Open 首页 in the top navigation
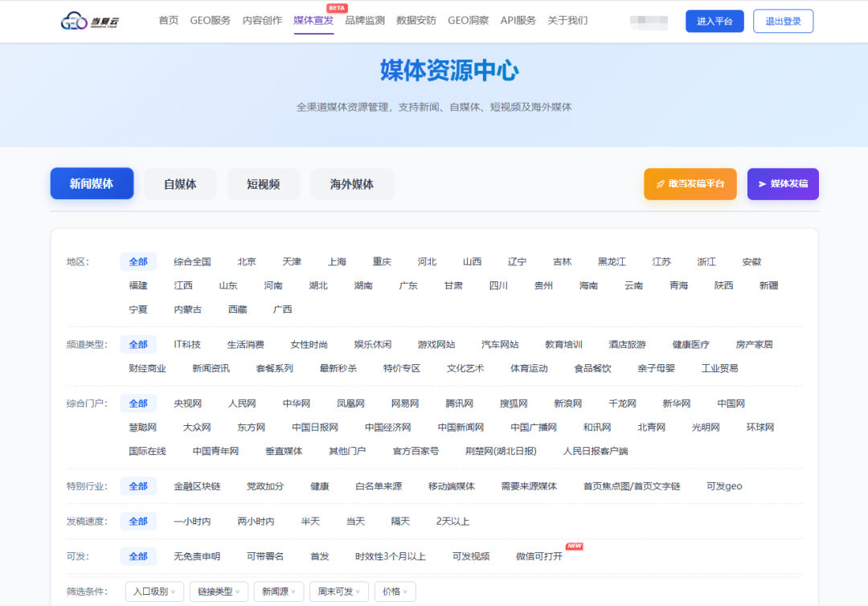868x606 pixels. (168, 20)
